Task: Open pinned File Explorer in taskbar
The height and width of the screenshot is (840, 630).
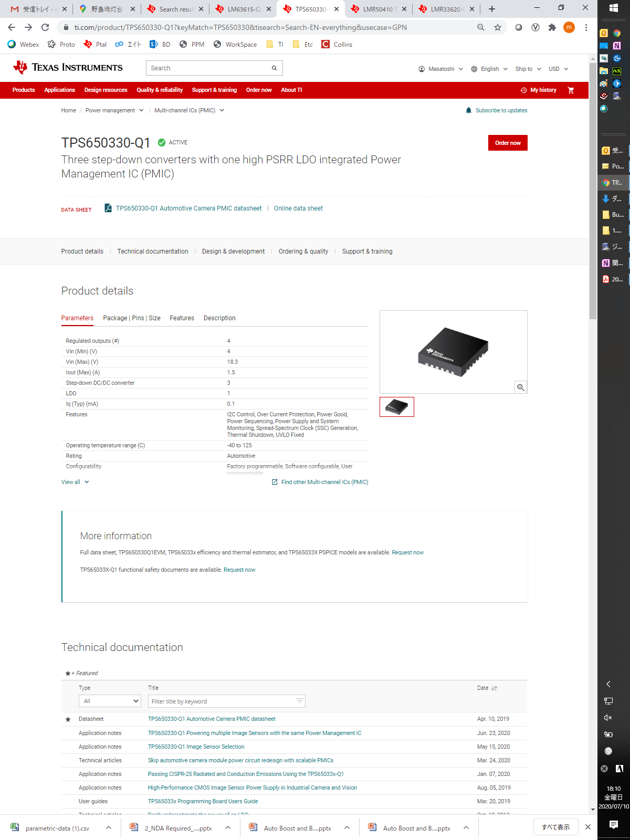Action: [x=604, y=71]
